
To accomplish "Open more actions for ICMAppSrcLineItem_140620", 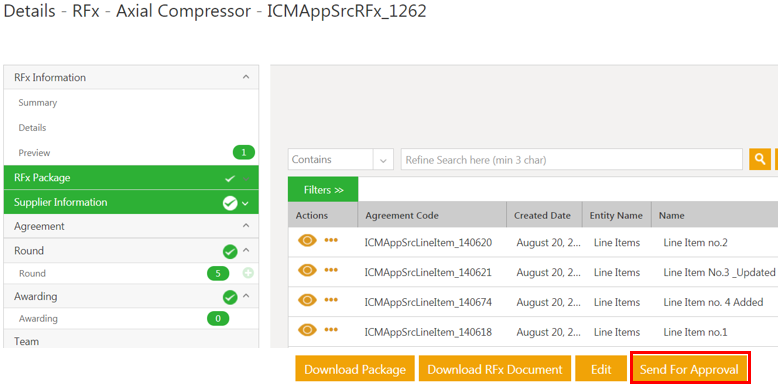I will click(331, 241).
